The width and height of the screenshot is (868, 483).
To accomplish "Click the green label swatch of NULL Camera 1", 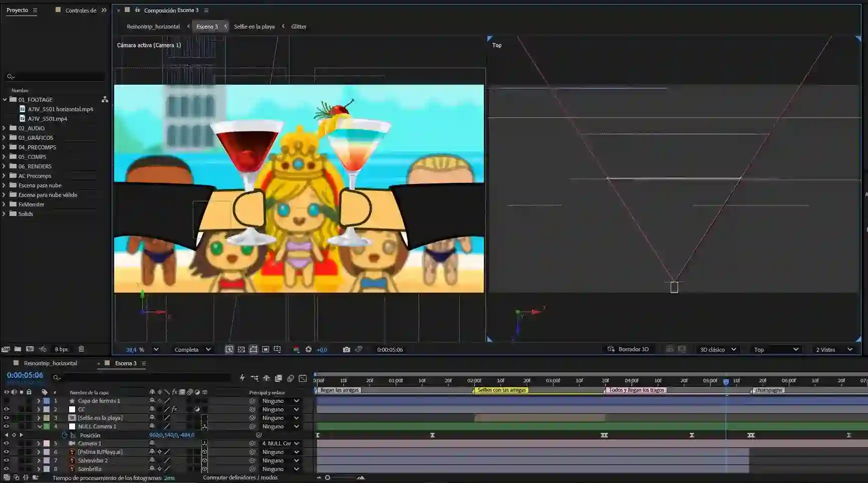I will click(x=47, y=426).
